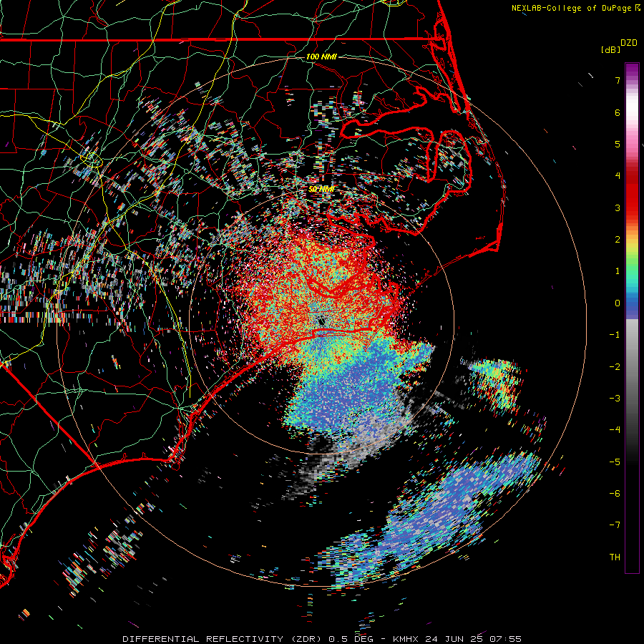
Task: Click the radar site at echo center
Action: tap(321, 321)
